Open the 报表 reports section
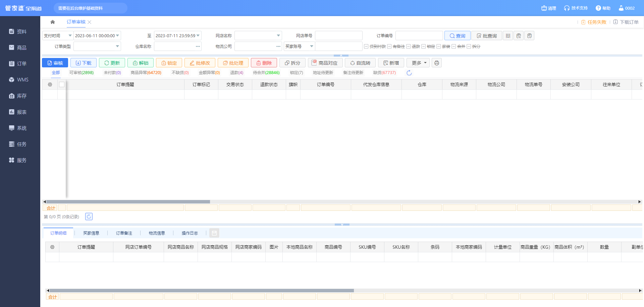Image resolution: width=644 pixels, height=307 pixels. click(18, 112)
